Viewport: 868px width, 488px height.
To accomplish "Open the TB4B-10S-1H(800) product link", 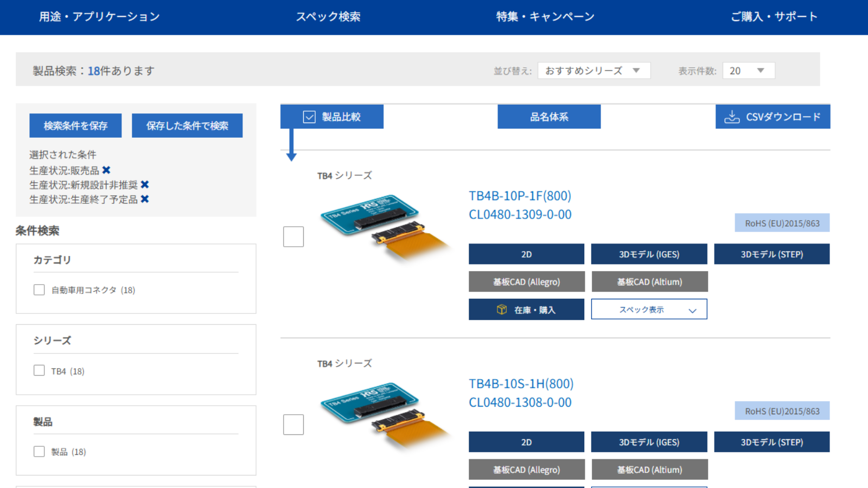I will (521, 384).
